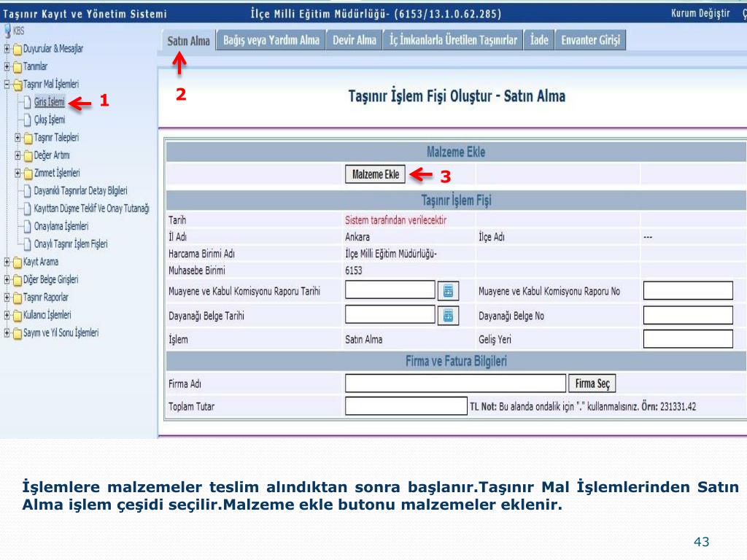Click the KBS root icon in the tree
747x560 pixels.
point(7,31)
